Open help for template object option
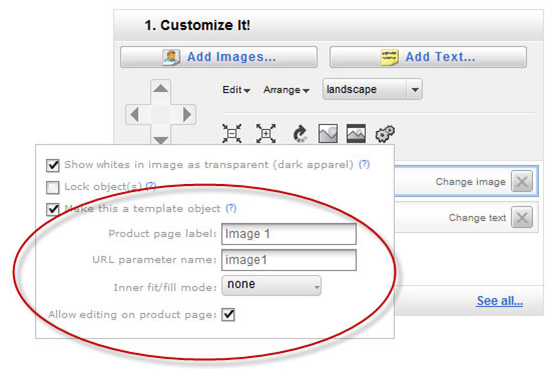Image resolution: width=555 pixels, height=380 pixels. tap(231, 208)
